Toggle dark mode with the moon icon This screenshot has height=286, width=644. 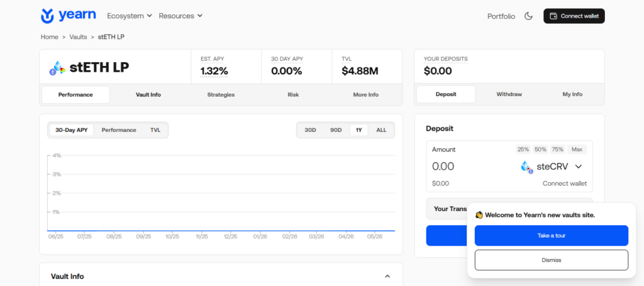(x=528, y=16)
